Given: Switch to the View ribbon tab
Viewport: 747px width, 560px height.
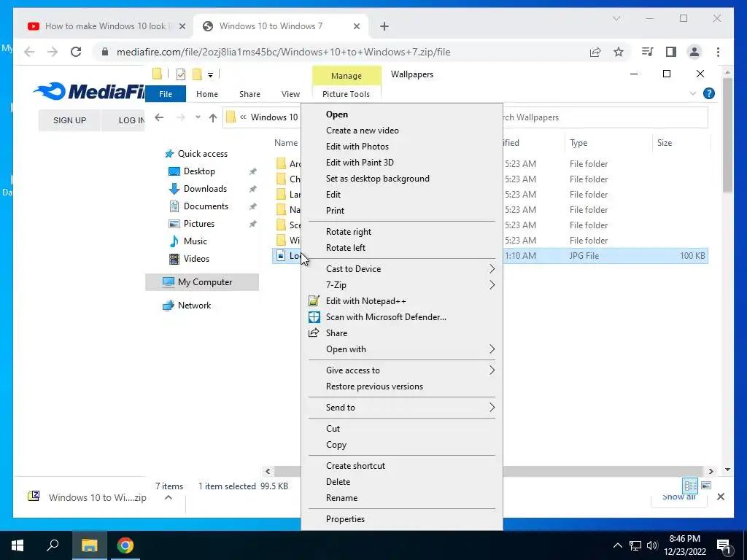Looking at the screenshot, I should click(x=290, y=94).
